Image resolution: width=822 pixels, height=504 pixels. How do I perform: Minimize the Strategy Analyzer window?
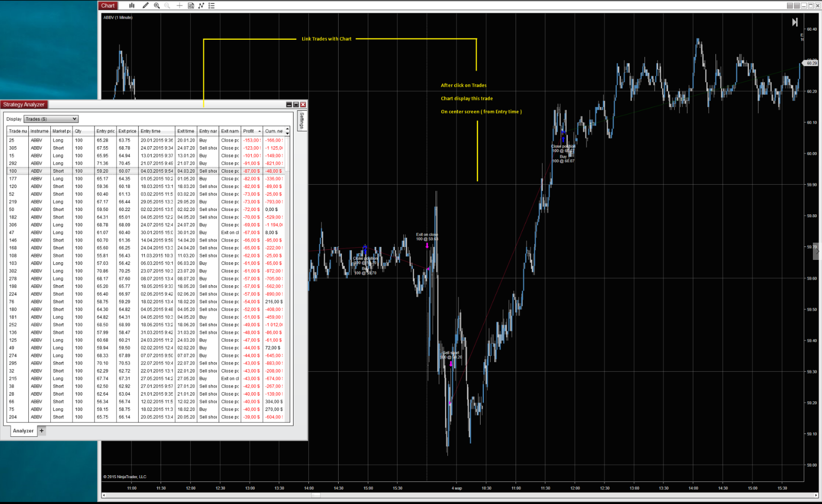[289, 105]
